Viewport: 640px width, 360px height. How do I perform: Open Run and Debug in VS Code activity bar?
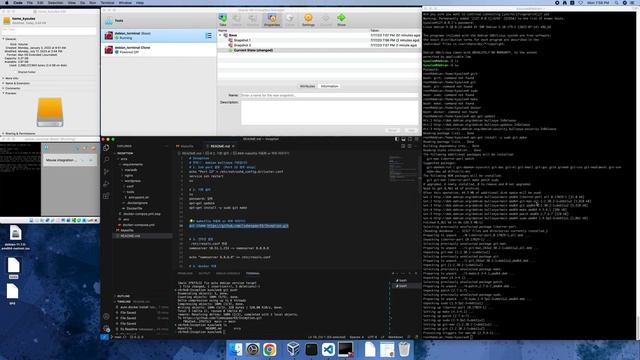click(x=107, y=184)
